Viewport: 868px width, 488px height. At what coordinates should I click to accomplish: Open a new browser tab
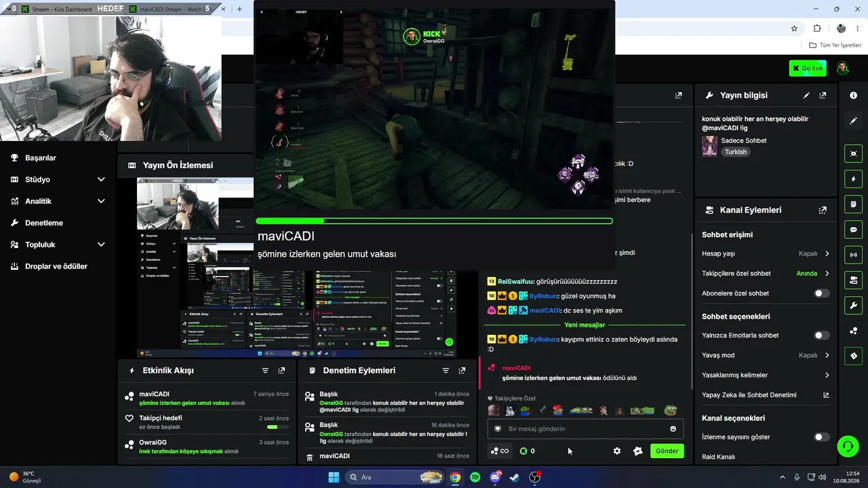[x=239, y=9]
